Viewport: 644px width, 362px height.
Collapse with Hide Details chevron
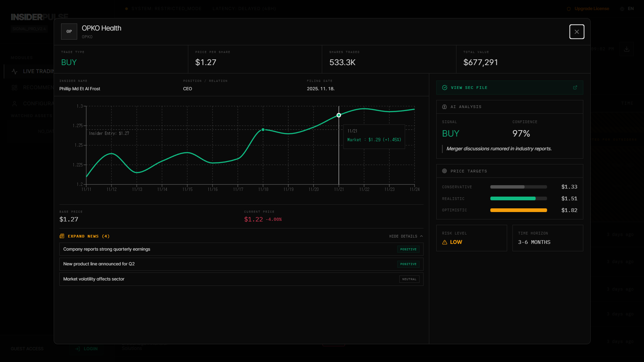click(406, 236)
